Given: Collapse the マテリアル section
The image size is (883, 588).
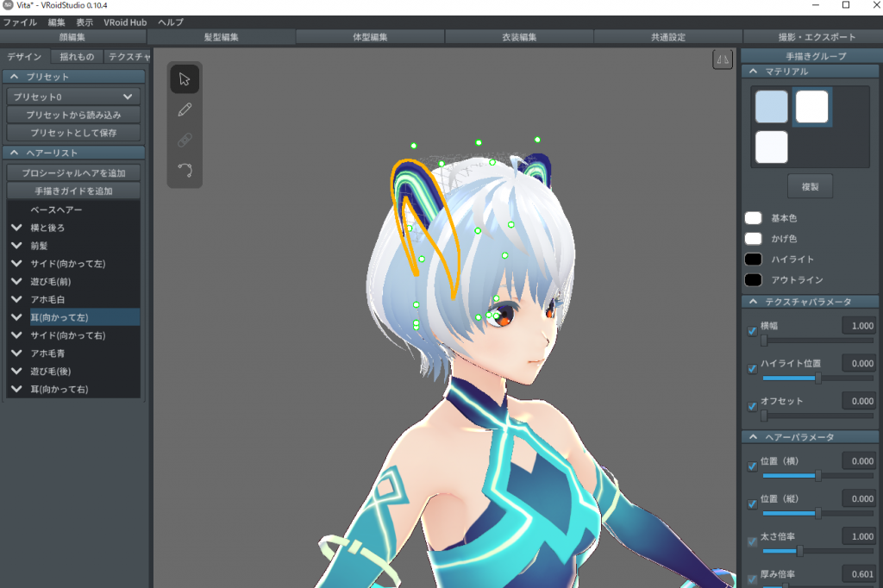Looking at the screenshot, I should tap(753, 72).
